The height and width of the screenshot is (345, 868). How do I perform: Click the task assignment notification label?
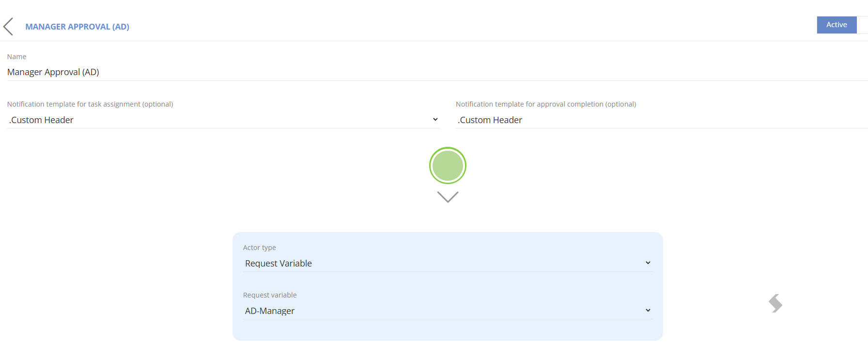click(x=90, y=104)
